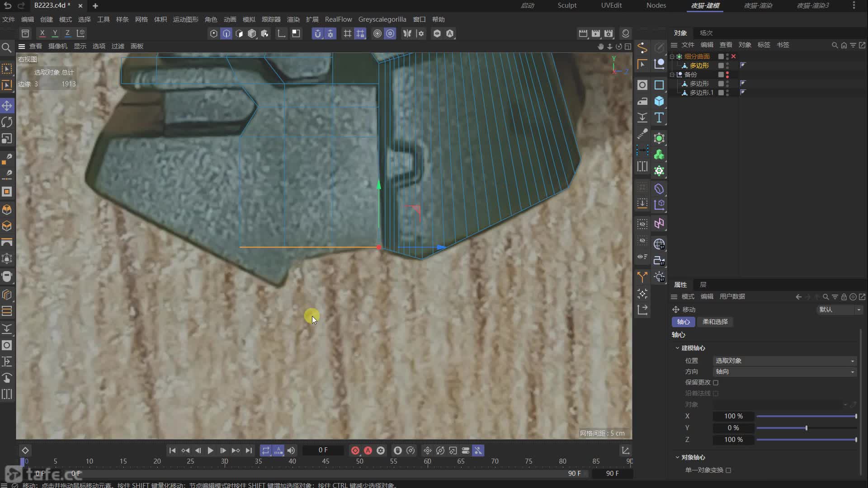Viewport: 868px width, 488px height.
Task: Collapse the 建模轴心 section
Action: (677, 348)
